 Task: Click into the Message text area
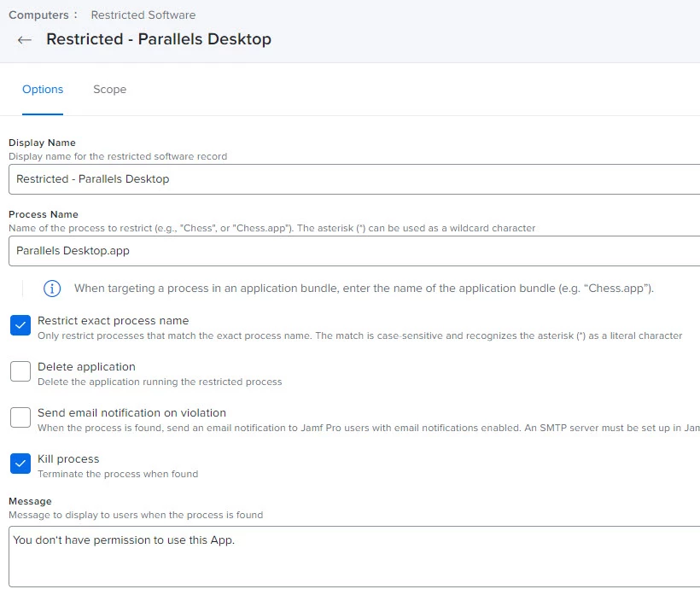[x=354, y=557]
